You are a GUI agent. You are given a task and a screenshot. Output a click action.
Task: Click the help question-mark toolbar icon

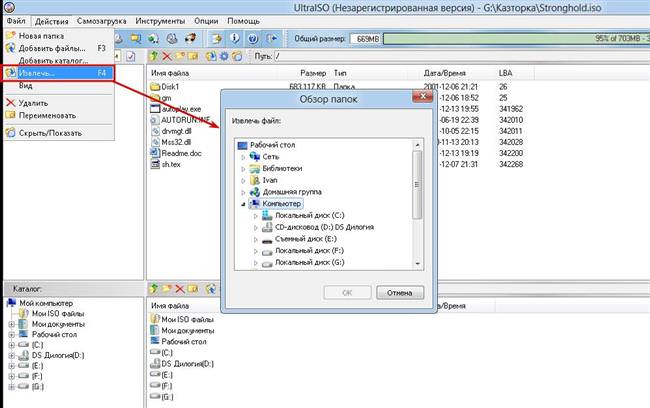coord(253,39)
